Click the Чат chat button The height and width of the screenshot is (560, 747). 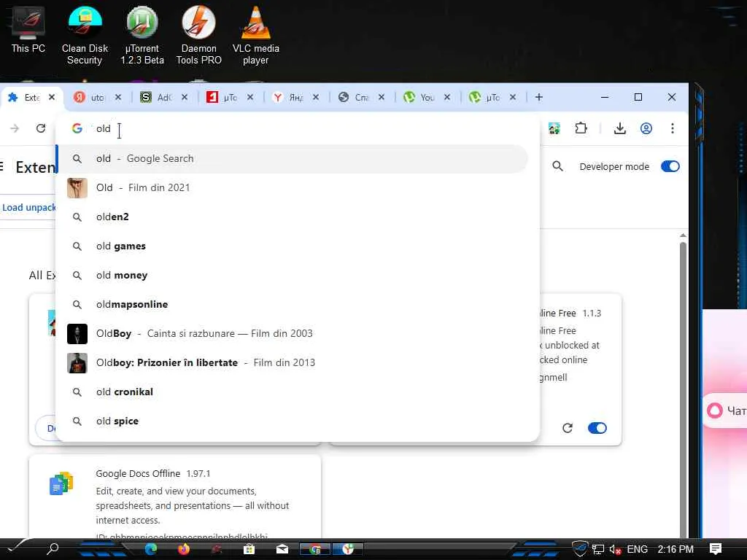[726, 411]
